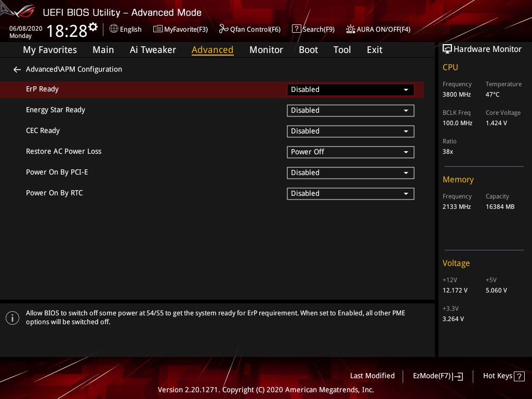Viewport: 532px width, 399px height.
Task: Click the Core Voltage value 1.424 V
Action: 496,123
